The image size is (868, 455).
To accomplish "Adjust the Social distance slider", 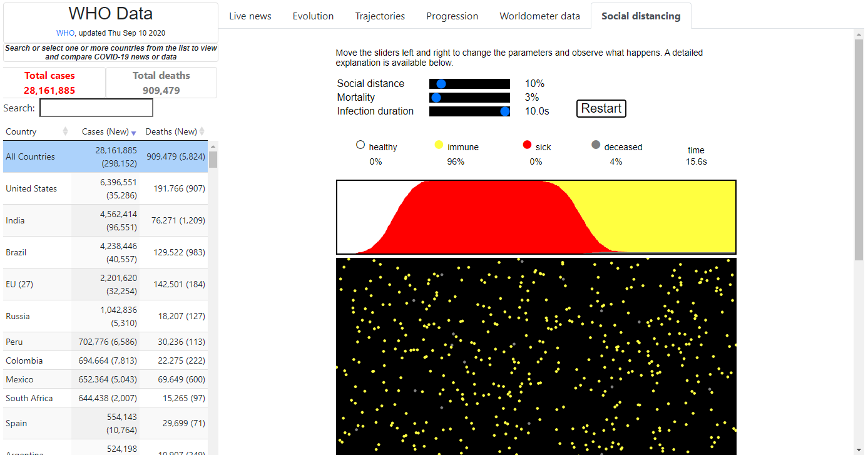I will pyautogui.click(x=441, y=84).
